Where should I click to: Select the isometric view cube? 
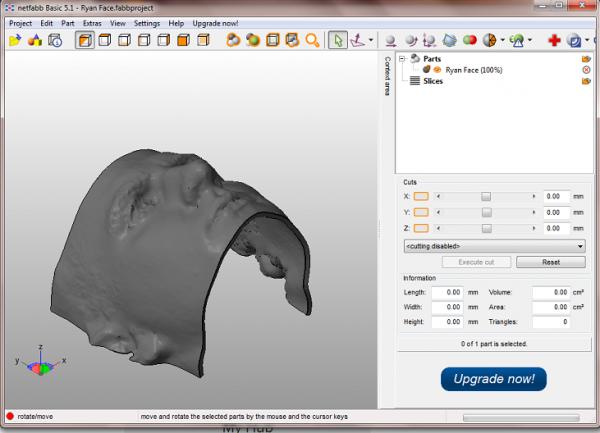coord(85,40)
